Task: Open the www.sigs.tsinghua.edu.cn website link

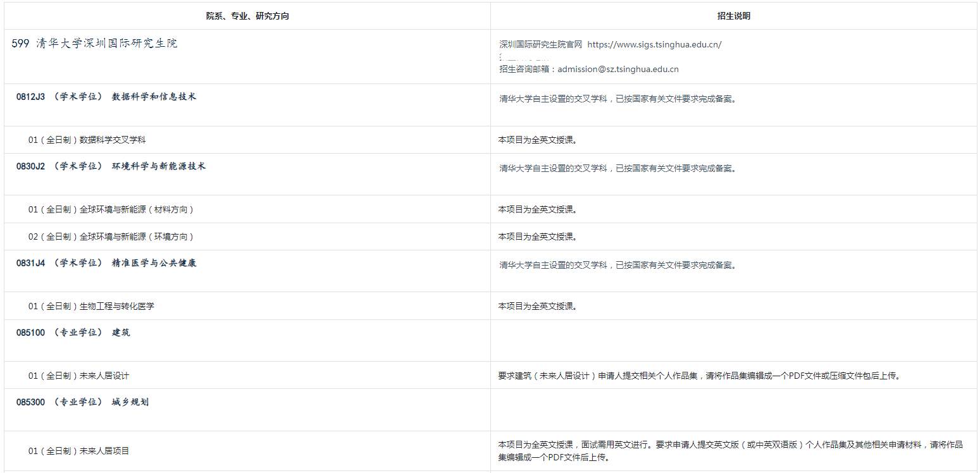Action: (x=654, y=44)
